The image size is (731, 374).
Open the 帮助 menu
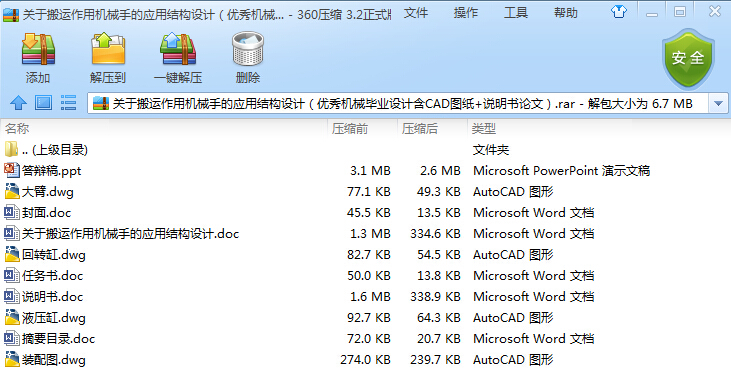click(x=565, y=13)
